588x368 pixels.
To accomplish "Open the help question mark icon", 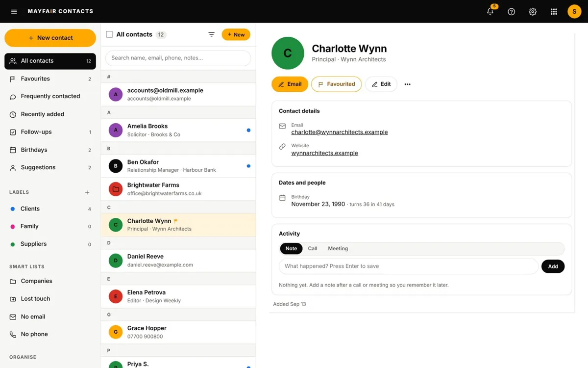I will [x=511, y=11].
